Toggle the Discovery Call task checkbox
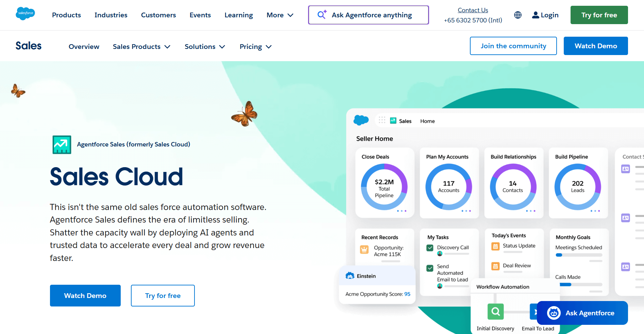Screen dimensions: 644x334 430,248
